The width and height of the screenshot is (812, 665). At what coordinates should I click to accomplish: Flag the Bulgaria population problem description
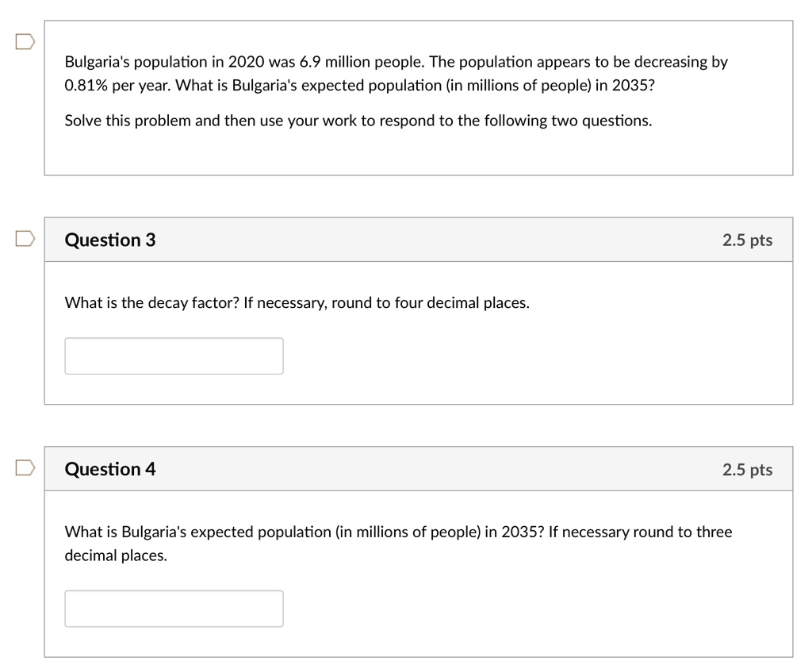click(x=24, y=41)
